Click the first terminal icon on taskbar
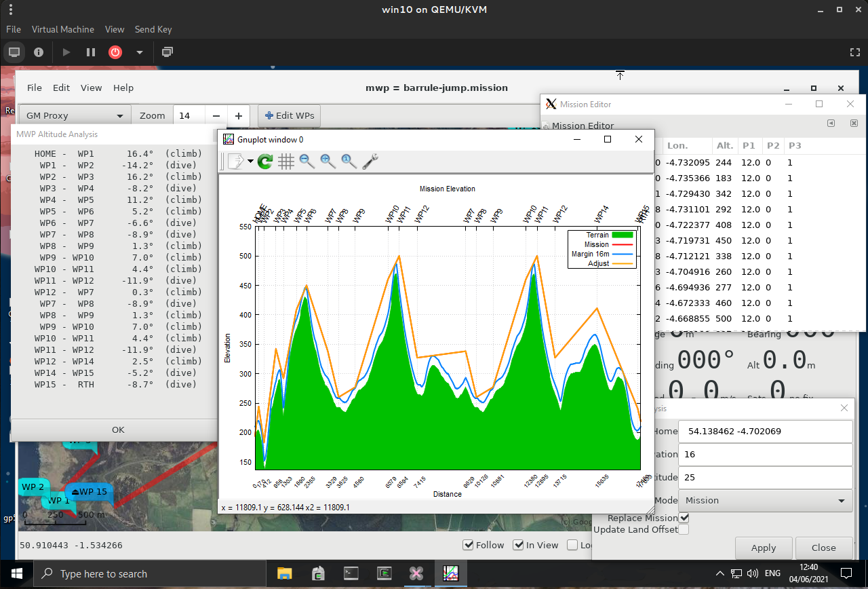The height and width of the screenshot is (589, 868). point(351,573)
